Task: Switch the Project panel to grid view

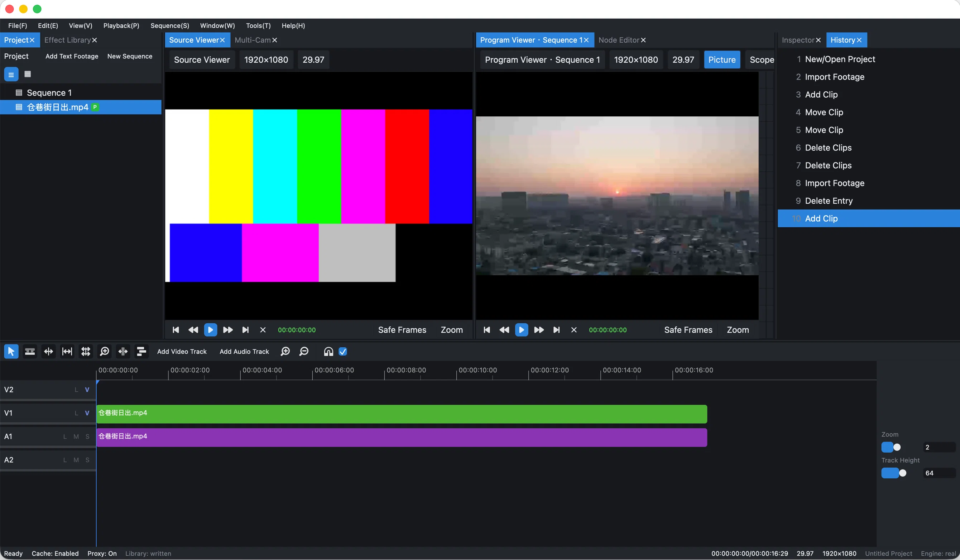Action: 28,74
